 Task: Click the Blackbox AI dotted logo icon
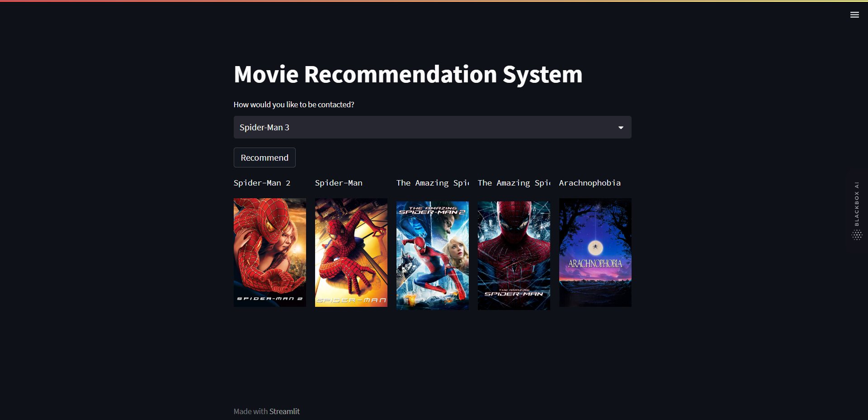(857, 234)
